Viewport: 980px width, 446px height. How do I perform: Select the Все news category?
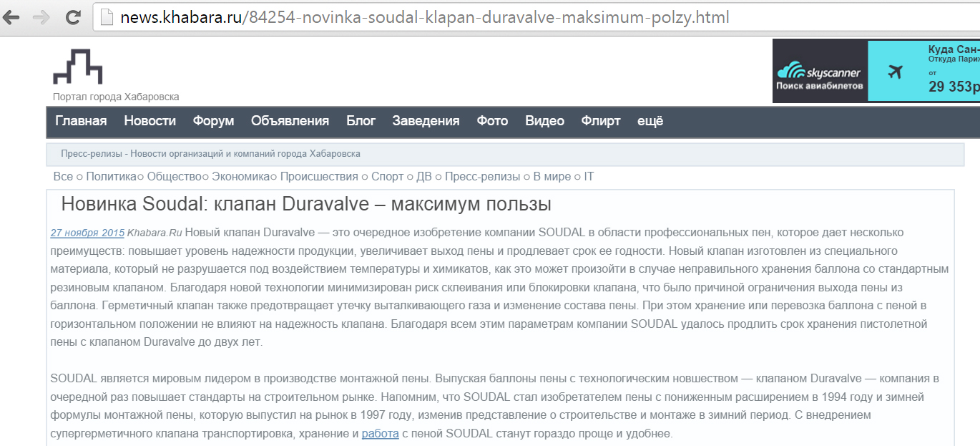pos(63,177)
